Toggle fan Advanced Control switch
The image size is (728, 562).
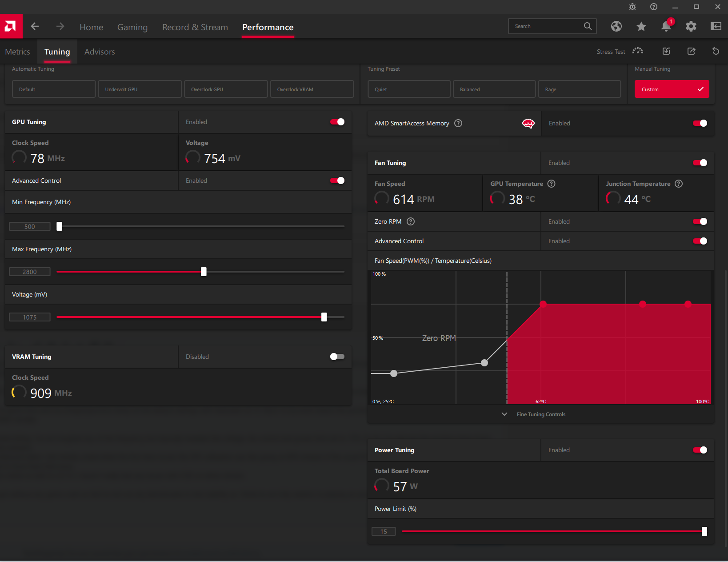click(x=700, y=241)
